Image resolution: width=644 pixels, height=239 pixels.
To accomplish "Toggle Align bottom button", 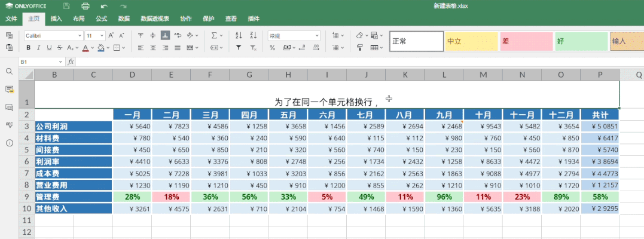I will coord(165,36).
